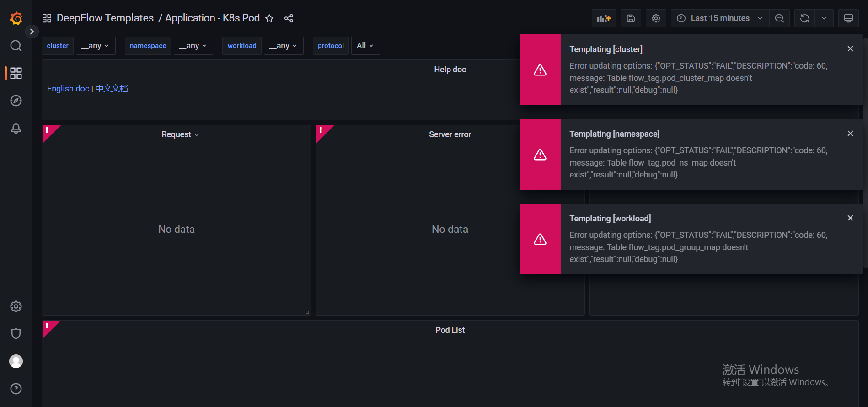
Task: Open the cluster __any dropdown
Action: 96,46
